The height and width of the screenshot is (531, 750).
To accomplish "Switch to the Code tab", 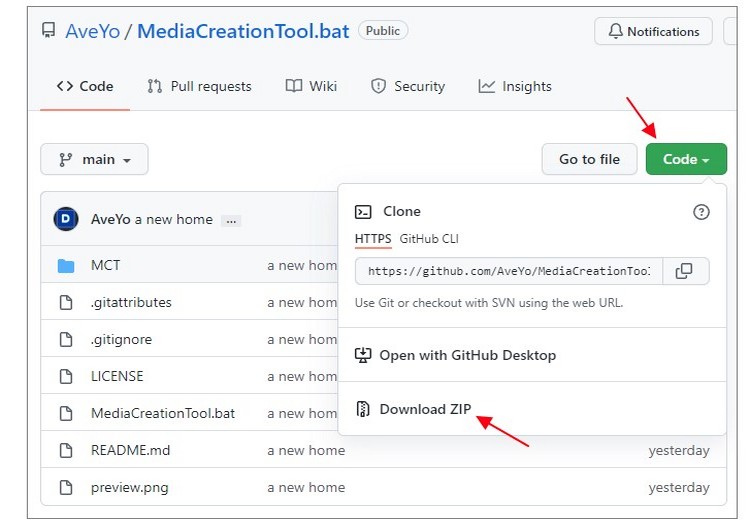I will (x=85, y=86).
